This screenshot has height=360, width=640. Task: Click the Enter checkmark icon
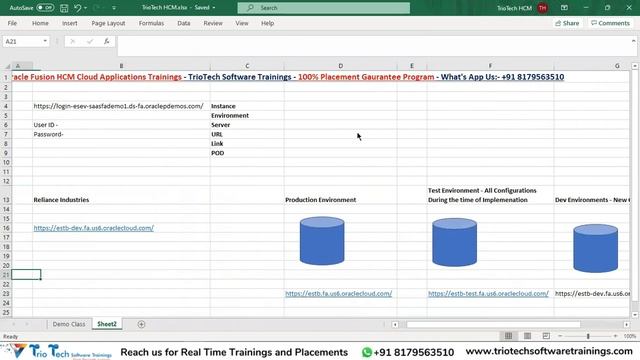[90, 41]
